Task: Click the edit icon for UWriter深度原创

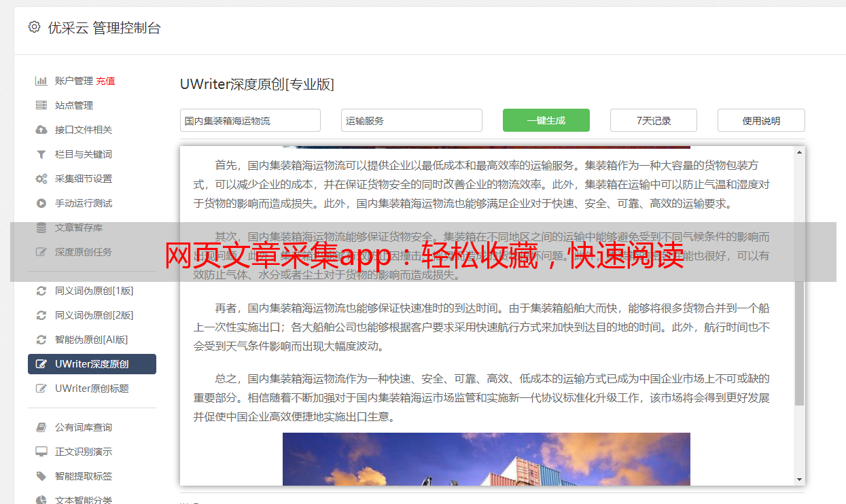Action: click(x=41, y=364)
